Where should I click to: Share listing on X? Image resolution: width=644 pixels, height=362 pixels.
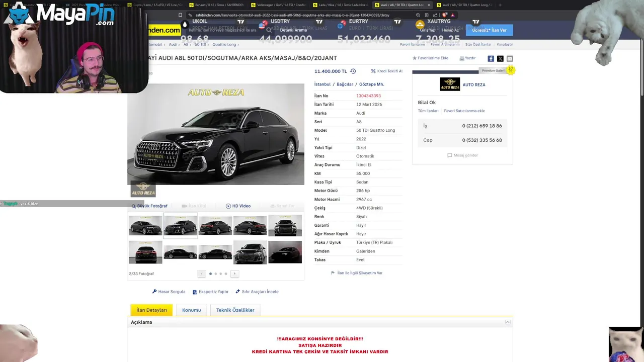coord(500,59)
